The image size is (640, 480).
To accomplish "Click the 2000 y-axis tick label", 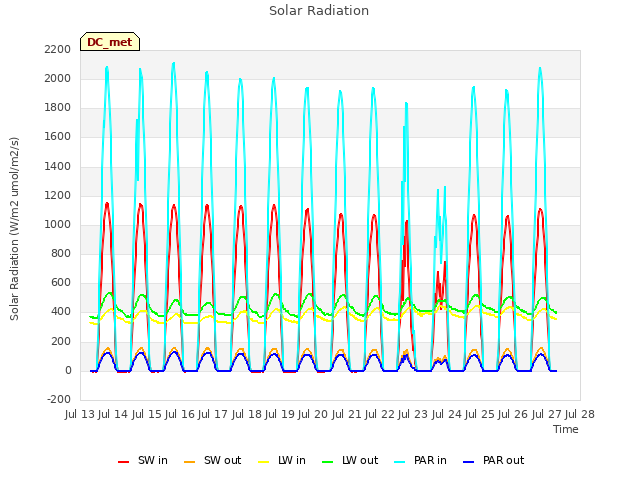I will click(58, 79).
